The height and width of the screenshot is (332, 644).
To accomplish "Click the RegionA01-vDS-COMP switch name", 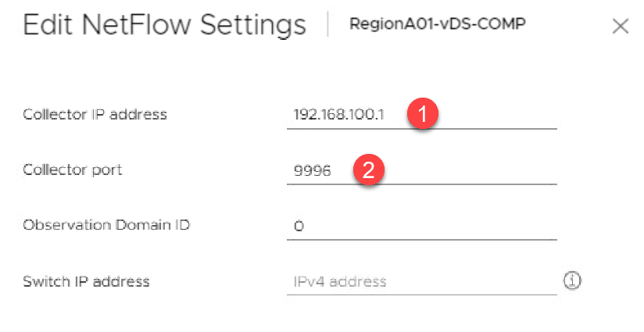I will (437, 24).
